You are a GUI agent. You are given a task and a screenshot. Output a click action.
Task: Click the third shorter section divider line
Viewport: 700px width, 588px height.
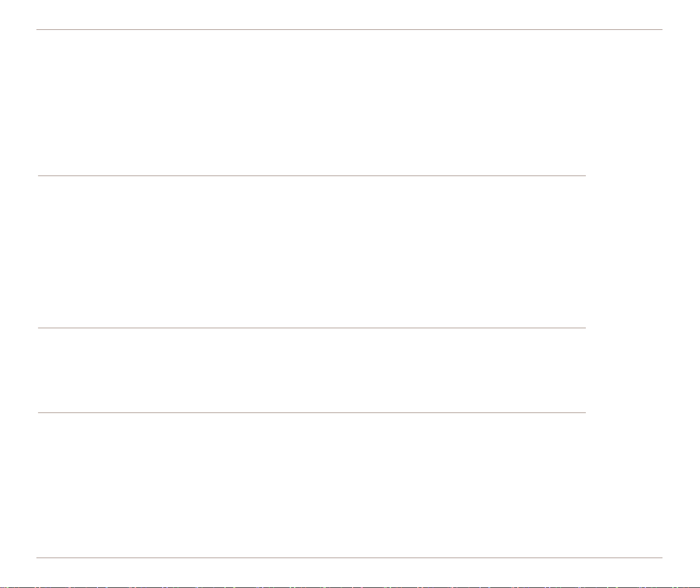click(x=311, y=412)
